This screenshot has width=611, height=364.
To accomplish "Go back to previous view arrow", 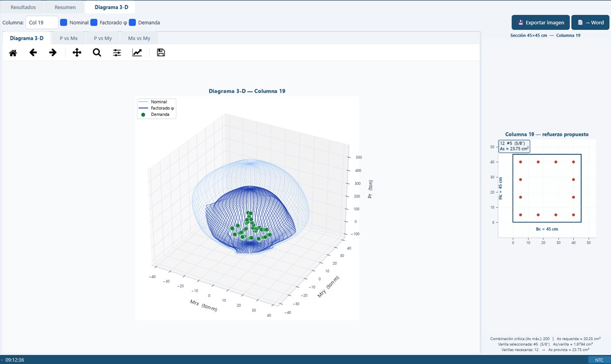I will tap(33, 53).
